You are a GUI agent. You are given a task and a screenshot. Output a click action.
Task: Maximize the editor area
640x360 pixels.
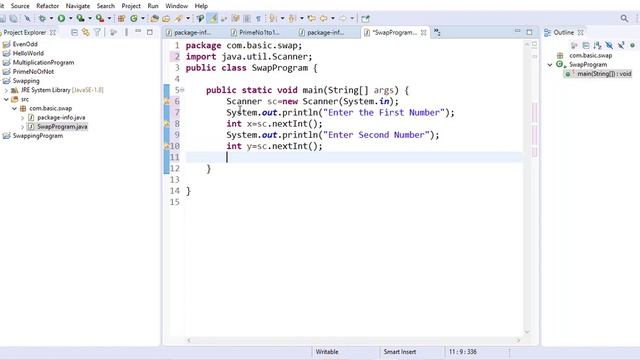[529, 32]
